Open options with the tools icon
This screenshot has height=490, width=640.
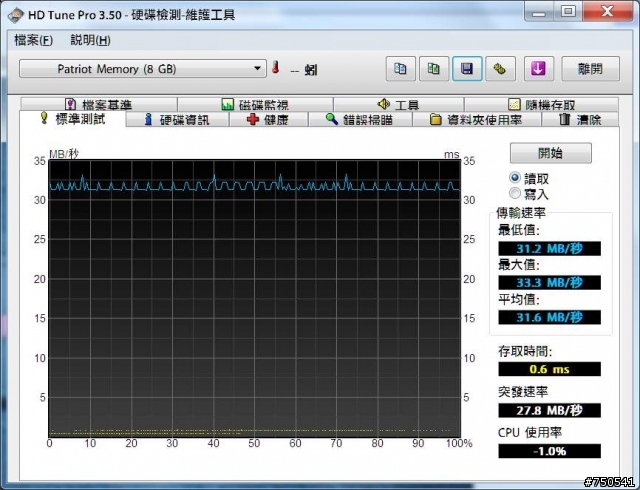[500, 69]
